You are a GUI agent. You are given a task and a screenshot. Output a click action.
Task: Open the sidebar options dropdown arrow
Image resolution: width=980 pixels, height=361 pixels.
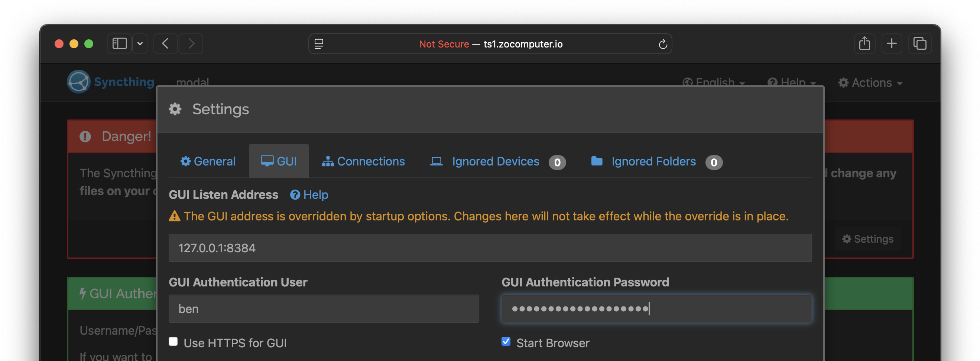pos(140,44)
